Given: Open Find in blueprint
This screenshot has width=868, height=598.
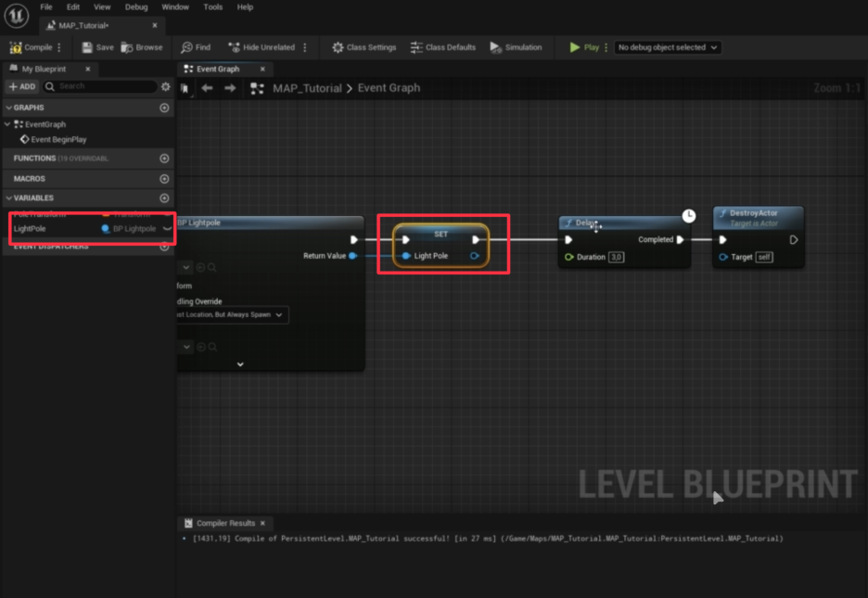Looking at the screenshot, I should coord(196,47).
